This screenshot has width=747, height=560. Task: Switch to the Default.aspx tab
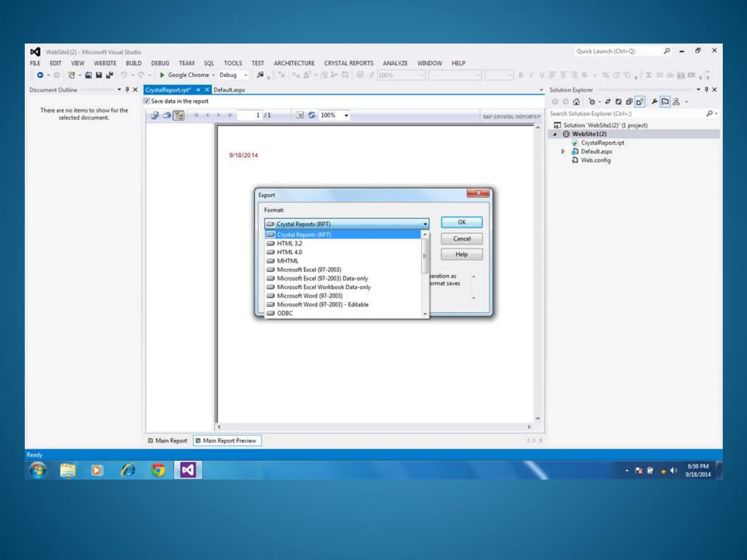tap(229, 90)
